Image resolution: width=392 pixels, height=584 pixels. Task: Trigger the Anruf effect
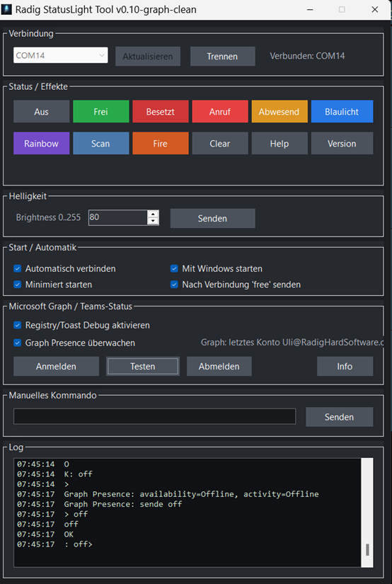220,111
